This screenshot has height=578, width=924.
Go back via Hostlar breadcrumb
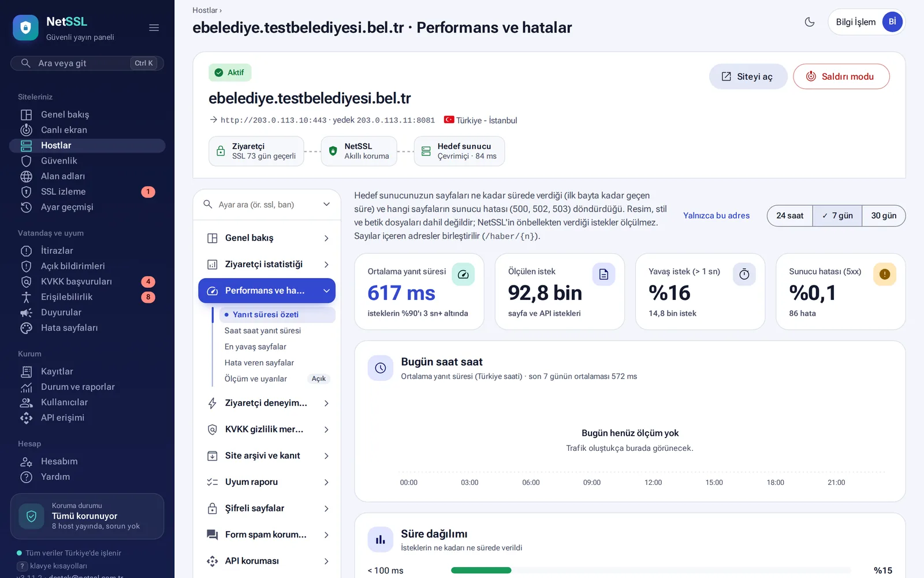(x=205, y=10)
